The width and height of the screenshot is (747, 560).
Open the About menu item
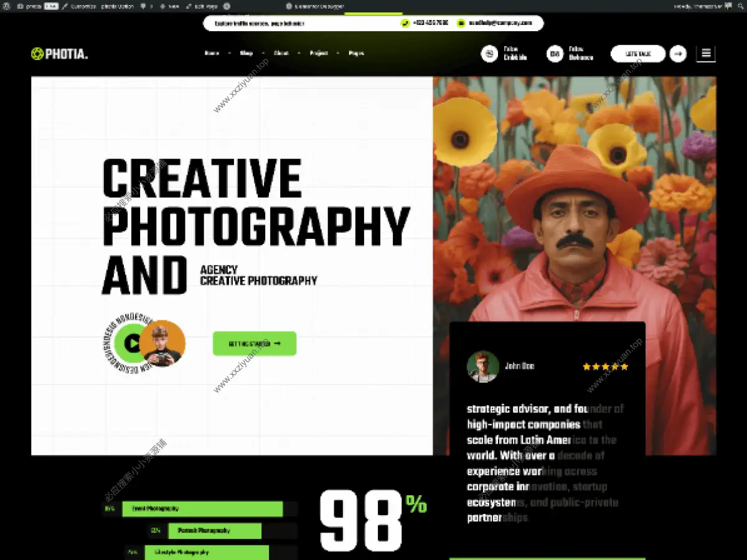281,54
